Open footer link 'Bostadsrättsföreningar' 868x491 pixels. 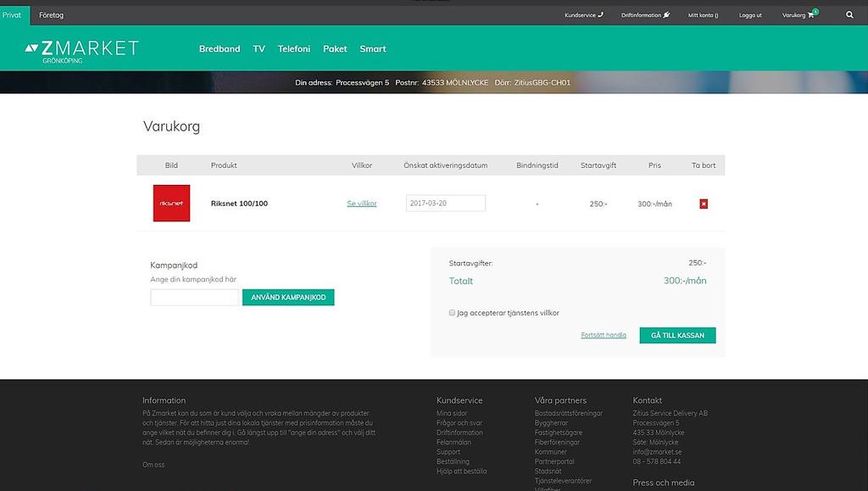pyautogui.click(x=569, y=413)
